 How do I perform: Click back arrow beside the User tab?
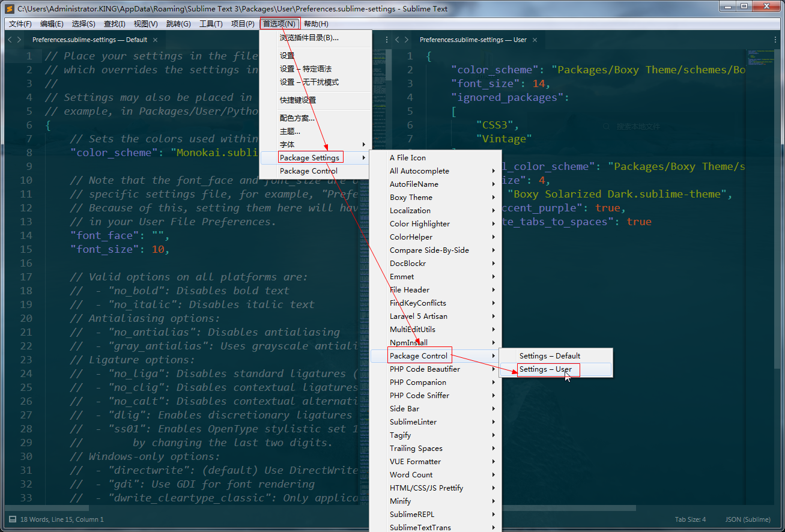[397, 40]
